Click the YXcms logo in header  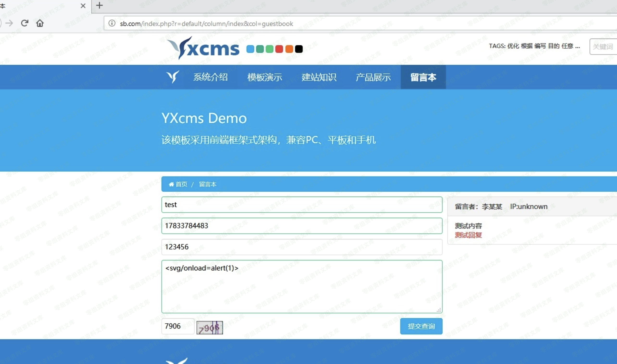[203, 48]
